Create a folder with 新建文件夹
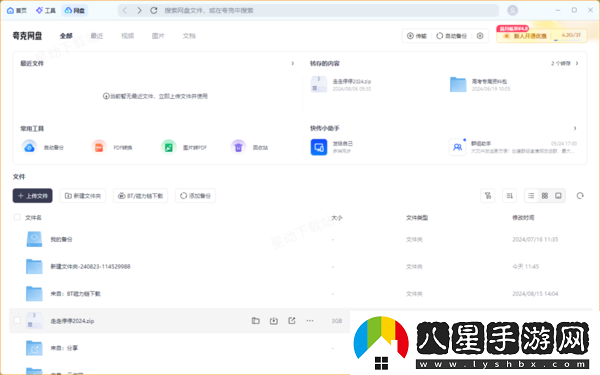Image resolution: width=600 pixels, height=375 pixels. pos(83,196)
